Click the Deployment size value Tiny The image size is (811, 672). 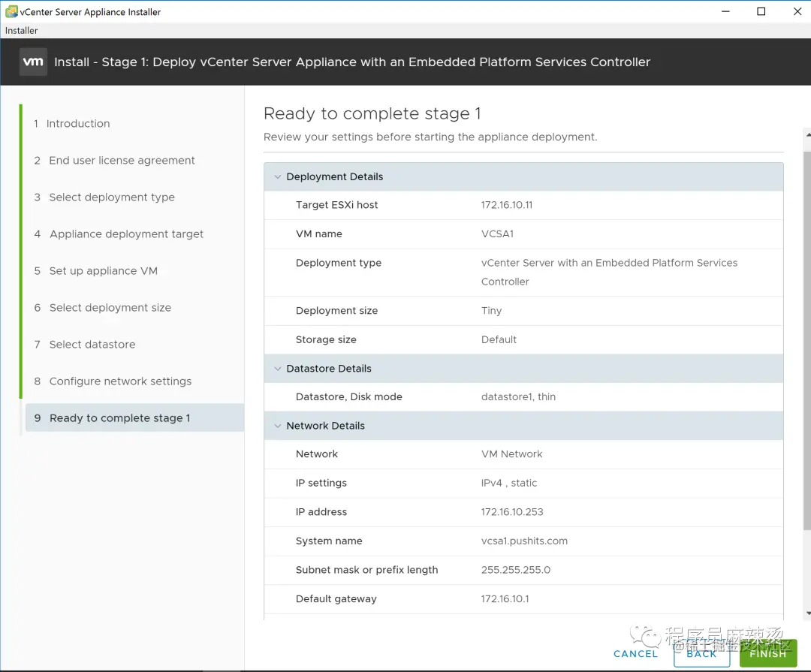491,310
